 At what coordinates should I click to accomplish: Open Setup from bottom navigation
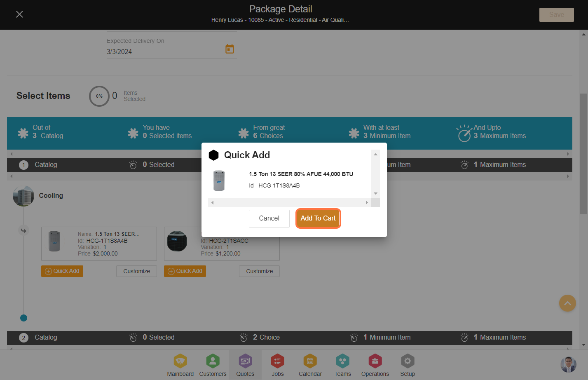point(408,365)
